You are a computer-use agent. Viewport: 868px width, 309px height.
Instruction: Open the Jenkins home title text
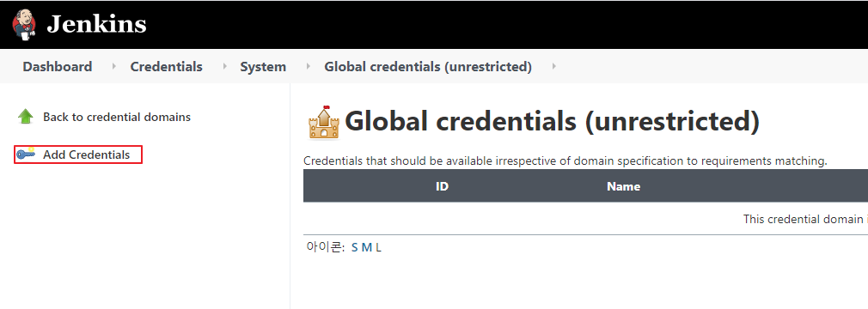[x=97, y=24]
